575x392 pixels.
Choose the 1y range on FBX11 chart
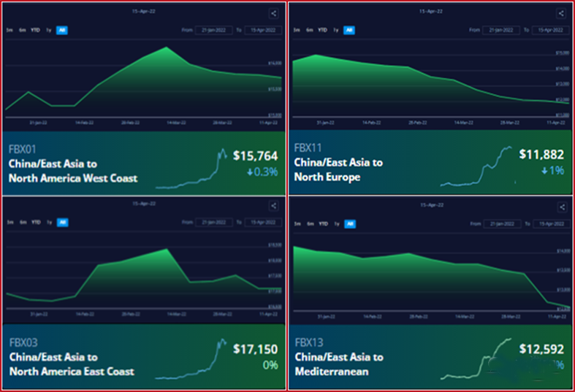pos(336,30)
